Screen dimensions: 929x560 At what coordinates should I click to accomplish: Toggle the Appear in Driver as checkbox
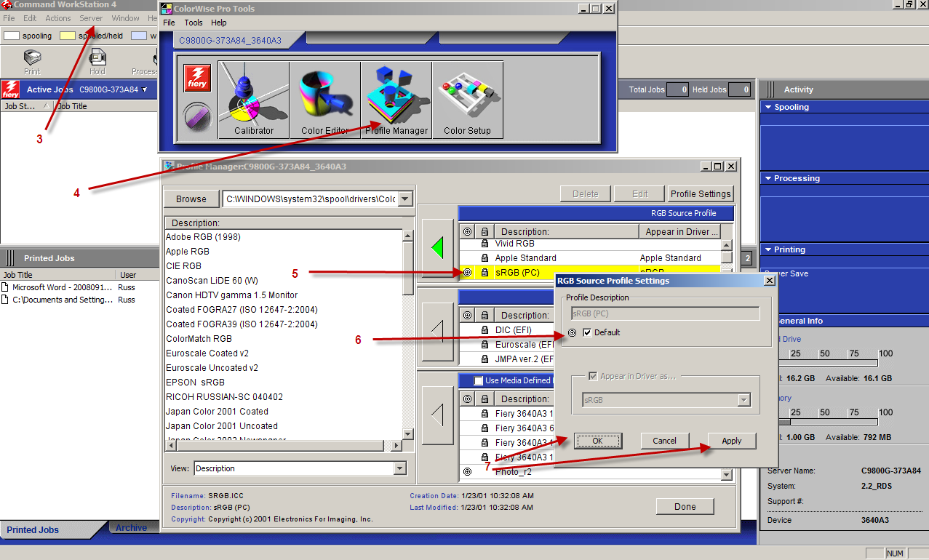(591, 376)
